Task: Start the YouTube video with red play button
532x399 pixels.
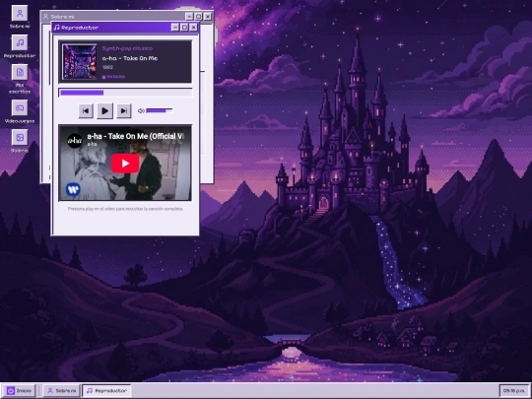Action: [125, 164]
